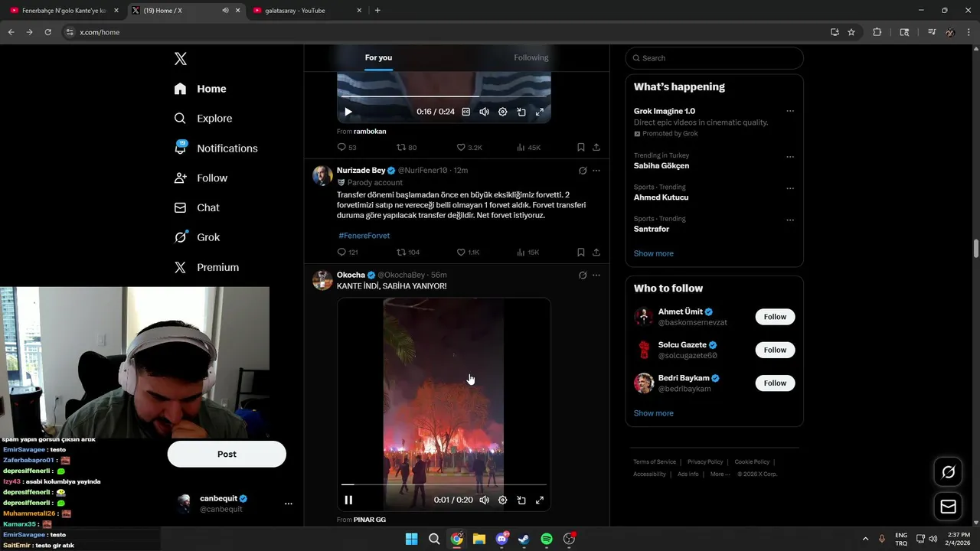Seek on top video progress bar

tap(444, 96)
